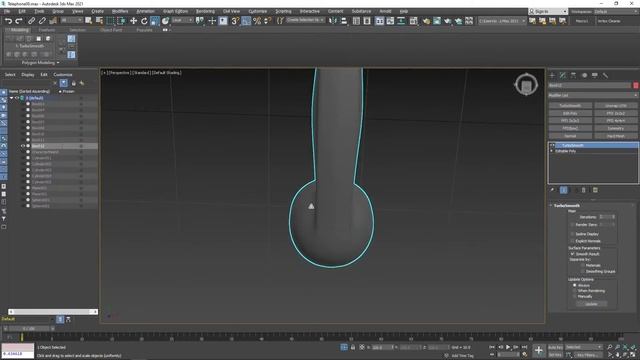This screenshot has height=360, width=640.
Task: Open the selection filter All dropdown
Action: 71,20
